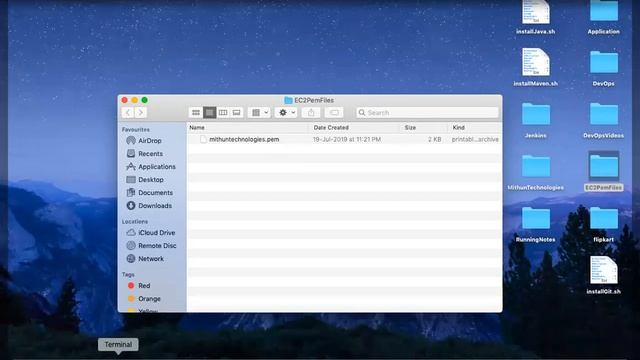Select the mithuntechnologies.pem file
640x360 pixels.
(244, 140)
